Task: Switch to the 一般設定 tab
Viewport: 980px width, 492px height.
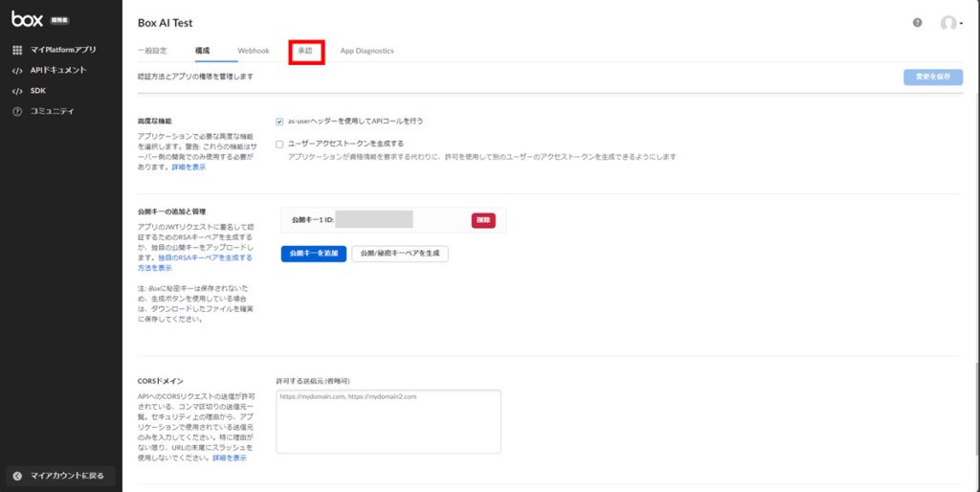Action: point(152,50)
